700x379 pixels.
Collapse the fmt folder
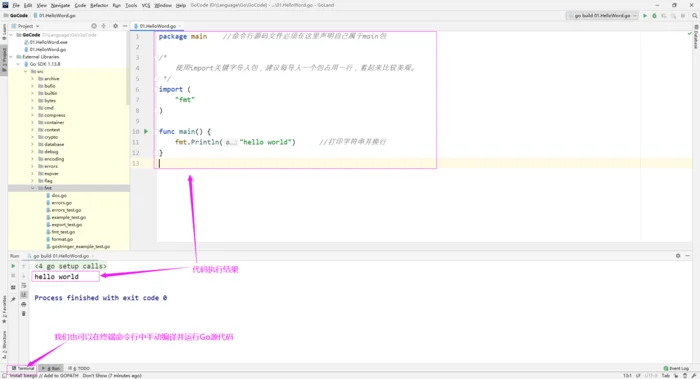pyautogui.click(x=32, y=188)
